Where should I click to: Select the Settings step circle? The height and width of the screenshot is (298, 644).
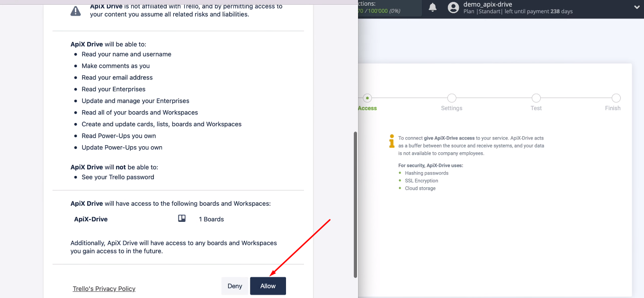click(452, 98)
